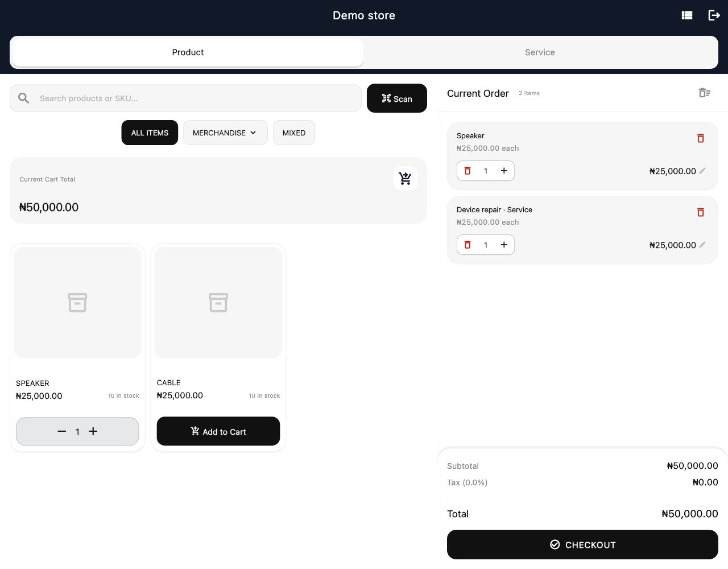Open the CABLE product thumbnail

pos(218,302)
